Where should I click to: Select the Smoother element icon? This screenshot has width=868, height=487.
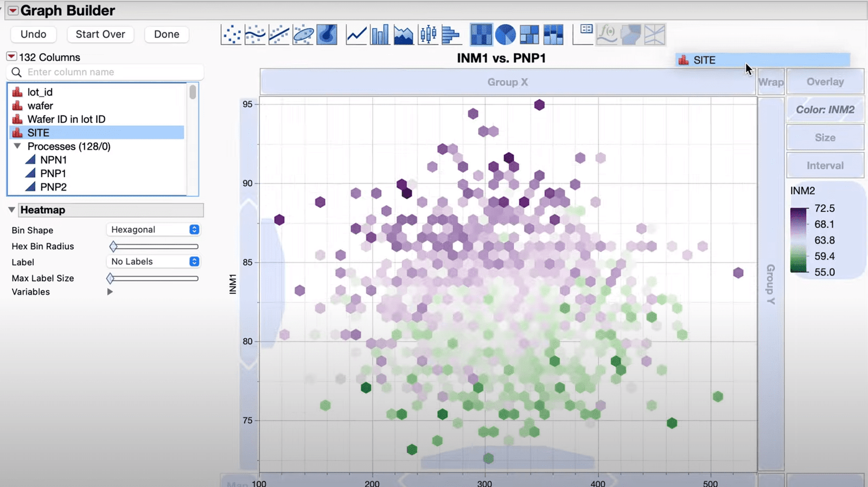pos(255,35)
